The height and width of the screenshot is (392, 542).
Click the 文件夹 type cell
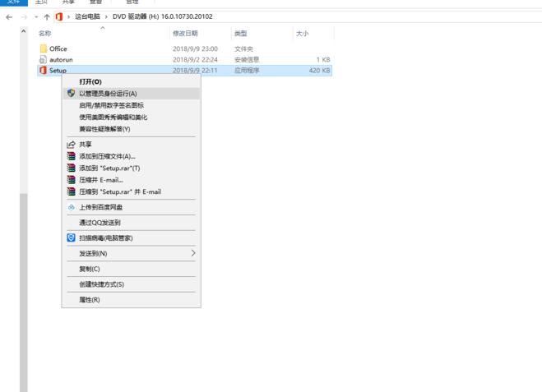[x=243, y=48]
